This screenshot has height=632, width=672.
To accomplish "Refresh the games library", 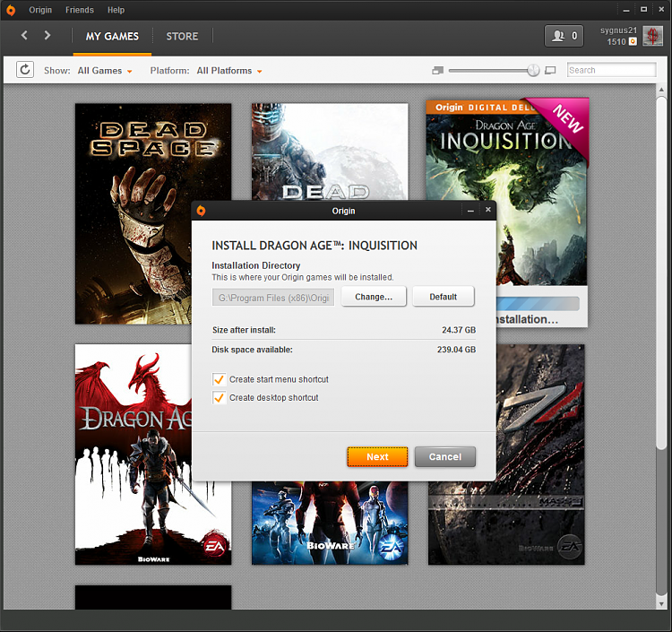I will (x=25, y=69).
